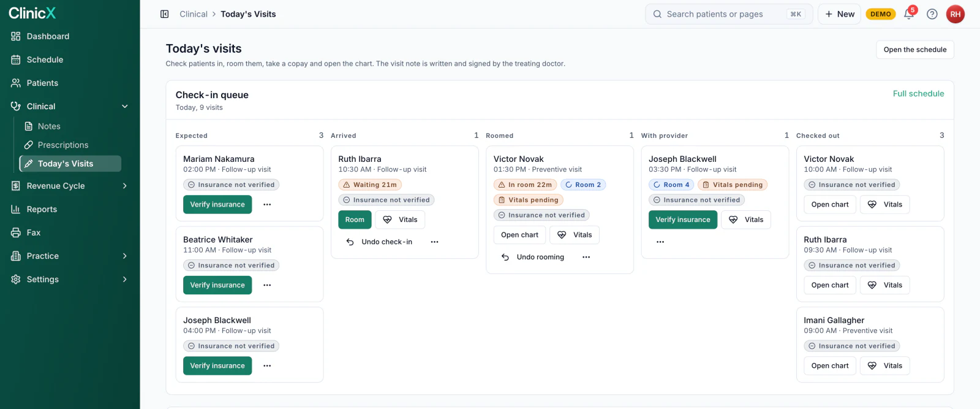Open more options for Mariam Nakamura
The width and height of the screenshot is (980, 409).
pos(267,205)
